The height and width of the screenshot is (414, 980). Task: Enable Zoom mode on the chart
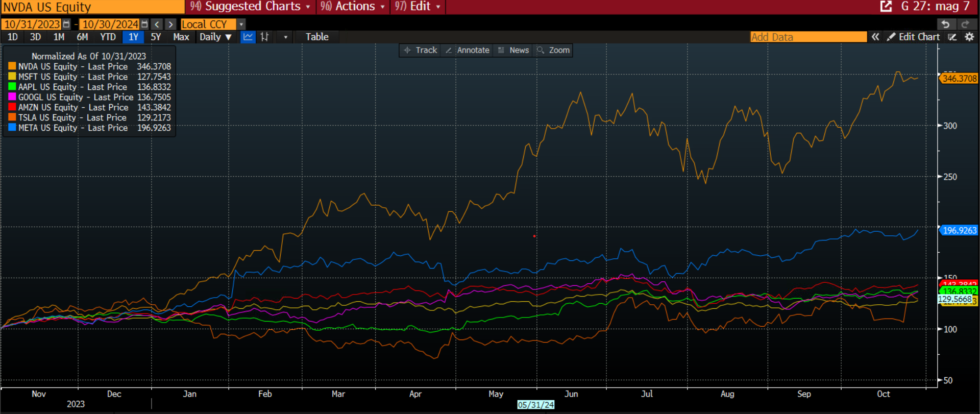(x=553, y=50)
